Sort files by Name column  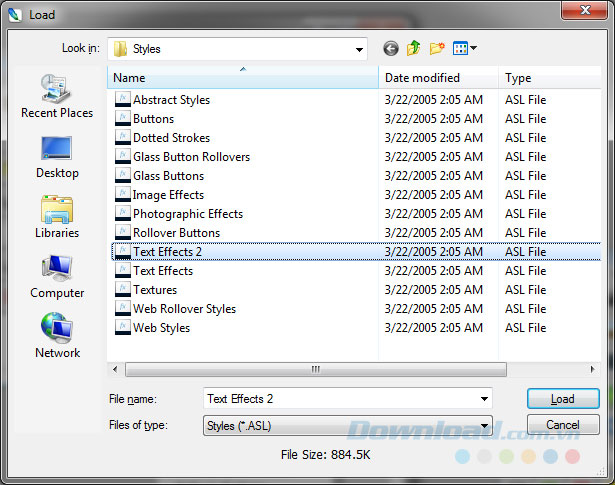pos(243,78)
